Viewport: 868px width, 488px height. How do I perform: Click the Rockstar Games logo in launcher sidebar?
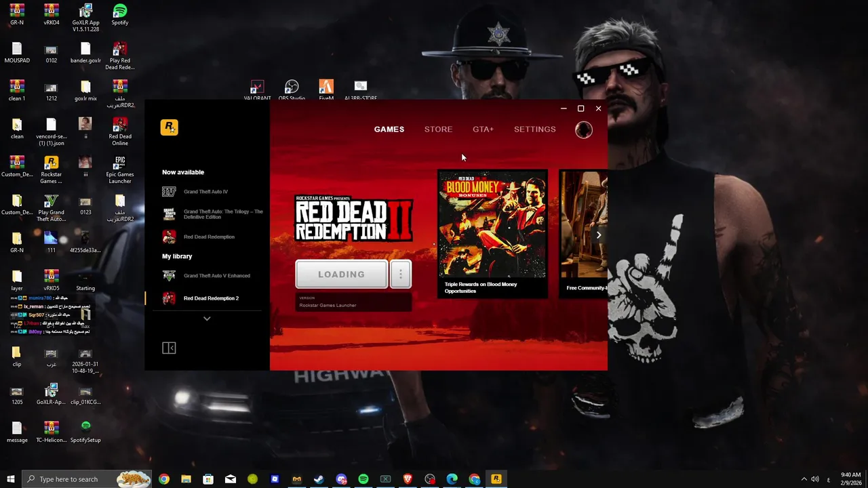[169, 127]
